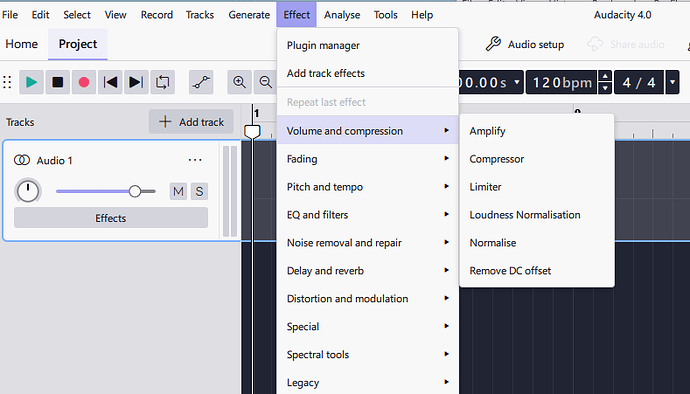
Task: Expand Spectral tools submenu
Action: [367, 354]
